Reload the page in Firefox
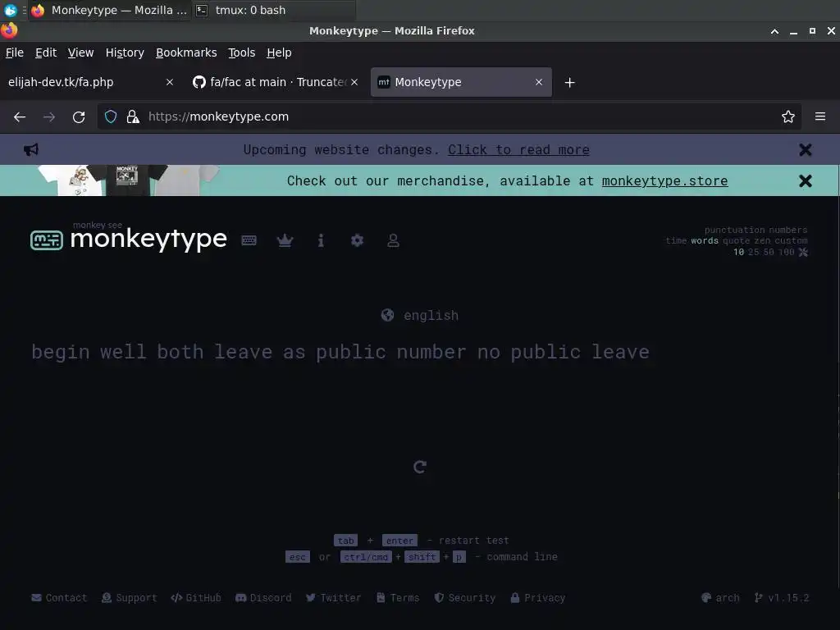The height and width of the screenshot is (630, 840). point(79,116)
